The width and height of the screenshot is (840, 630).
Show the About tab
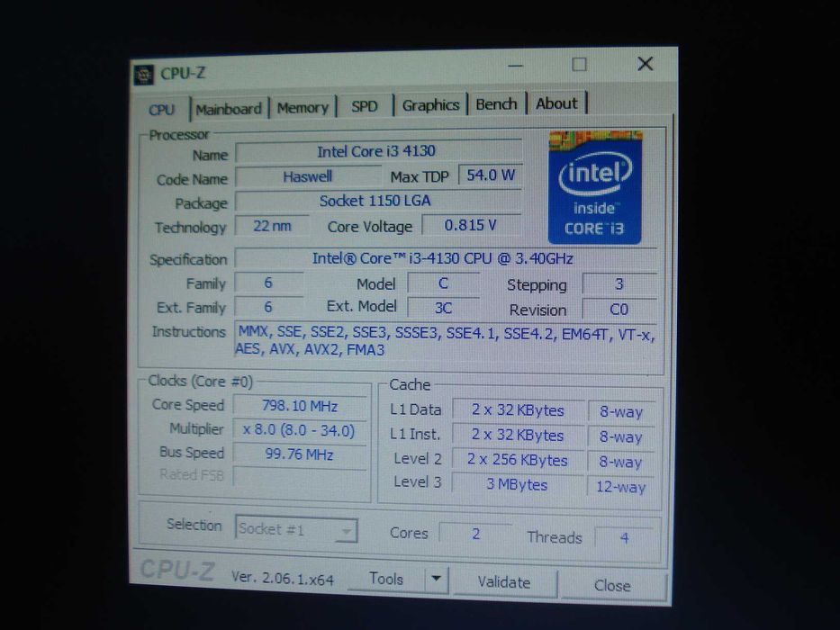click(556, 103)
